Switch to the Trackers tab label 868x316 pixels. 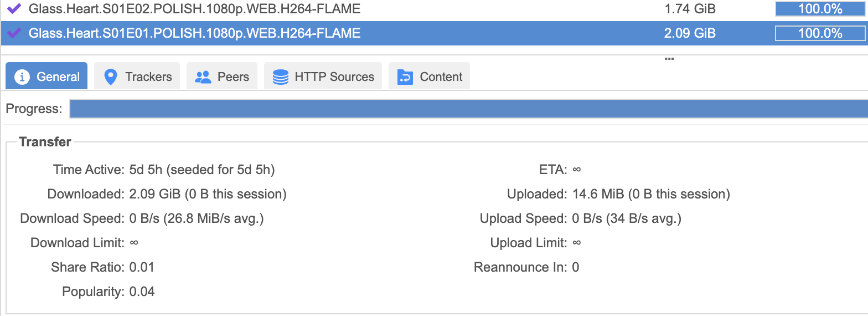click(148, 77)
